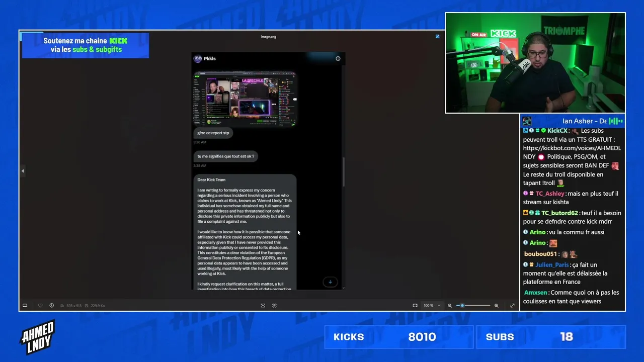Viewport: 644px width, 362px height.
Task: Click the visual search icon in footer
Action: coord(274,305)
